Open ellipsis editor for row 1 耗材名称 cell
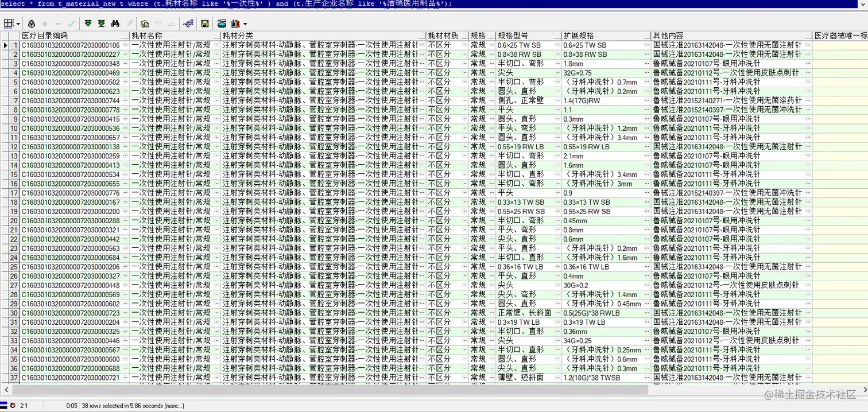 216,45
